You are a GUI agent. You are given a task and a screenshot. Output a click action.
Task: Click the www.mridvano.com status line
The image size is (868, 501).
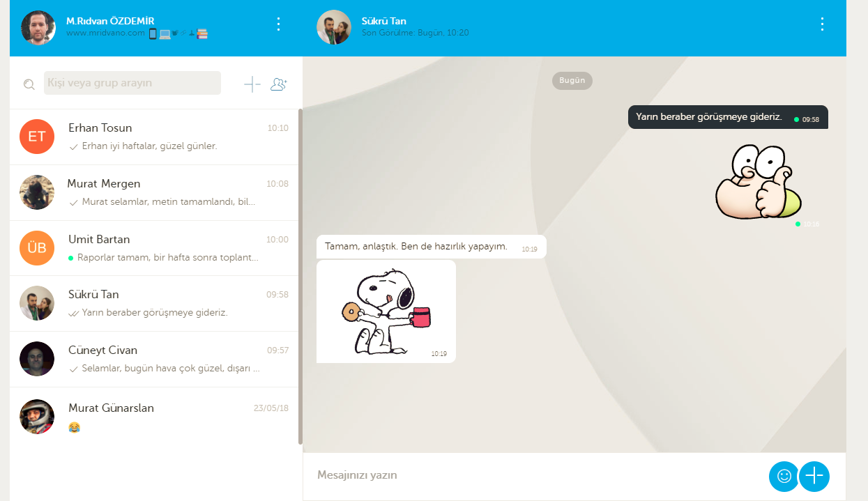137,33
